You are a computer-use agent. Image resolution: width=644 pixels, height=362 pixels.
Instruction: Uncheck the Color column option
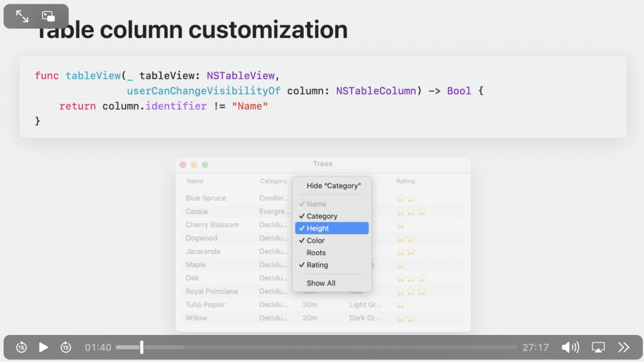pos(316,240)
